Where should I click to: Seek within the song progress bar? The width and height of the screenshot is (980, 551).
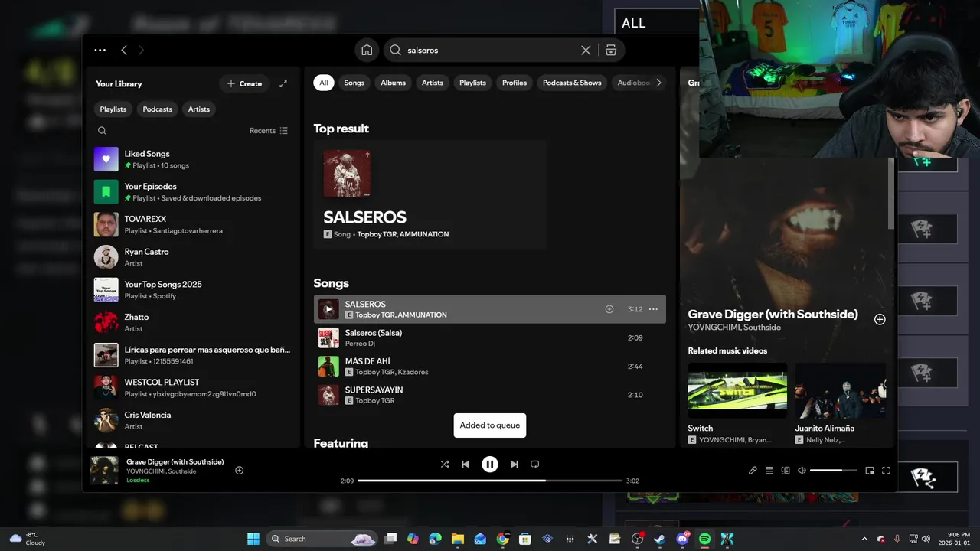(490, 481)
